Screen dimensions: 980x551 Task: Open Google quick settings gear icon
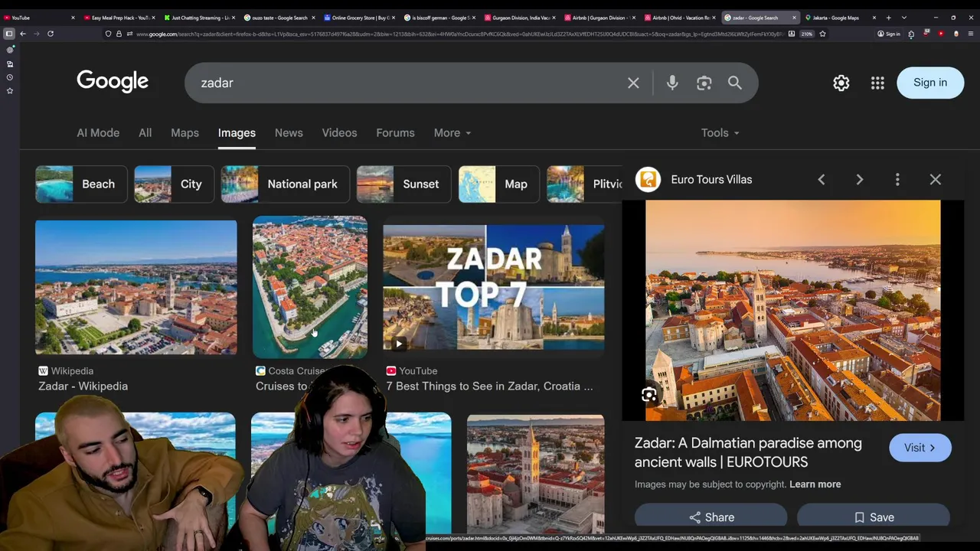841,83
